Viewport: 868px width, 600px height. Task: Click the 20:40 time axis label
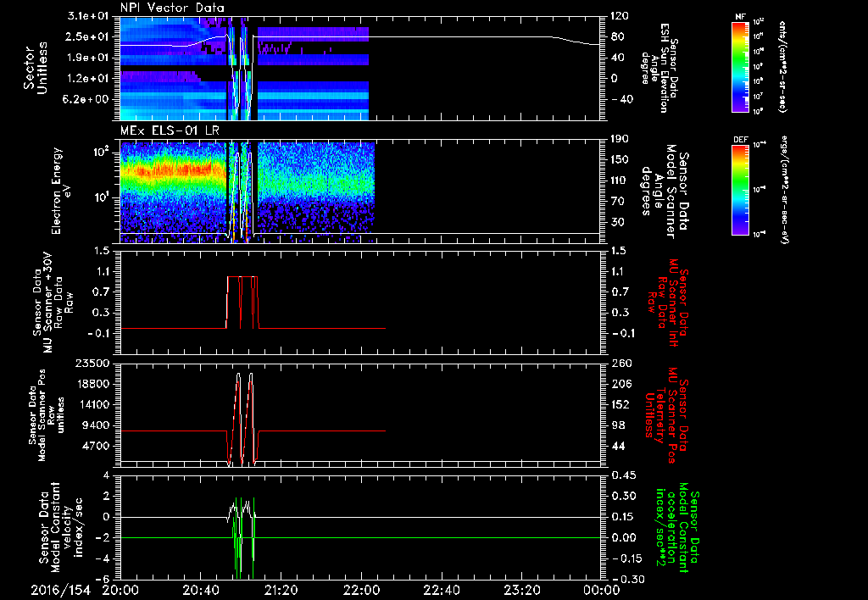200,590
